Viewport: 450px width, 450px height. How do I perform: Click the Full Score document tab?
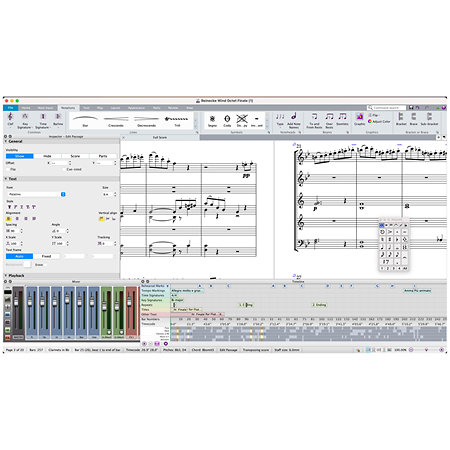160,137
